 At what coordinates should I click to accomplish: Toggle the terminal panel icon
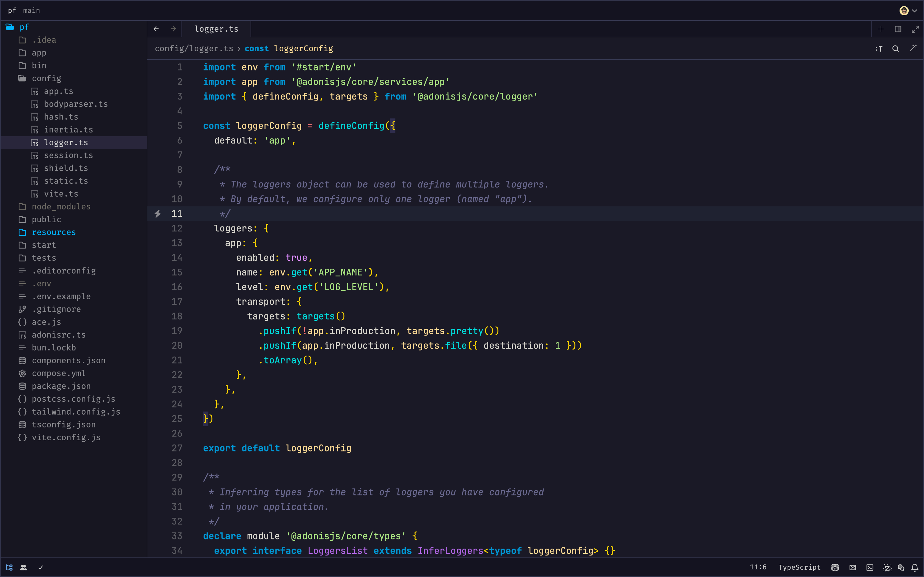pyautogui.click(x=870, y=568)
